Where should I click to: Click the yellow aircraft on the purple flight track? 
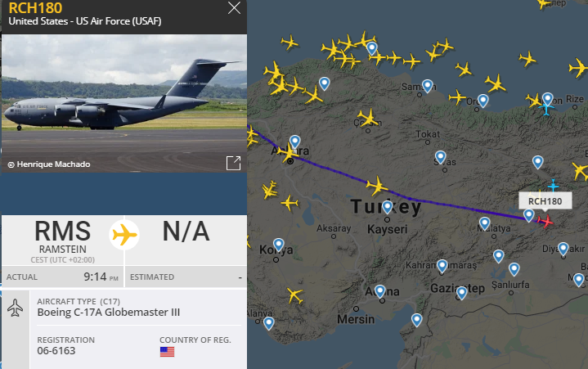click(376, 186)
